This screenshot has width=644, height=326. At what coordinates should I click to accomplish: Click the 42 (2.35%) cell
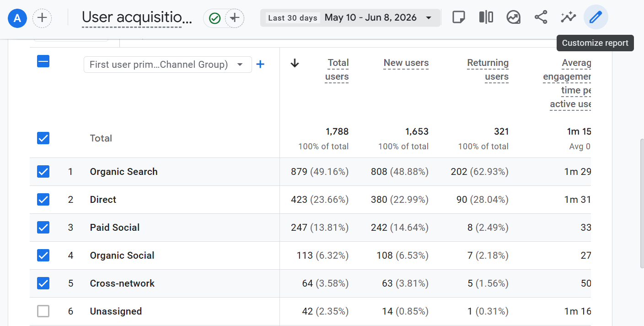coord(325,311)
